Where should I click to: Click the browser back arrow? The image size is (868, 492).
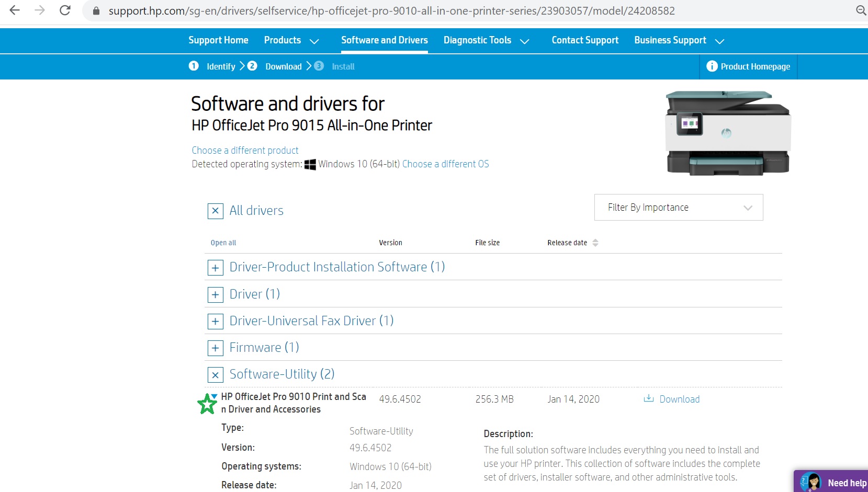pyautogui.click(x=15, y=10)
